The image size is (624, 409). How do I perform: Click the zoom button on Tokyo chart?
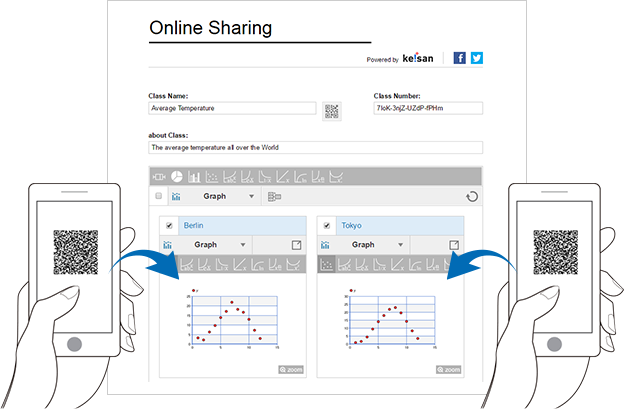[x=448, y=370]
